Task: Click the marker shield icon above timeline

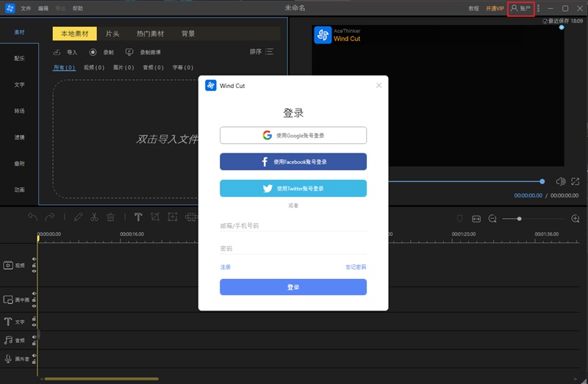Action: coord(459,218)
